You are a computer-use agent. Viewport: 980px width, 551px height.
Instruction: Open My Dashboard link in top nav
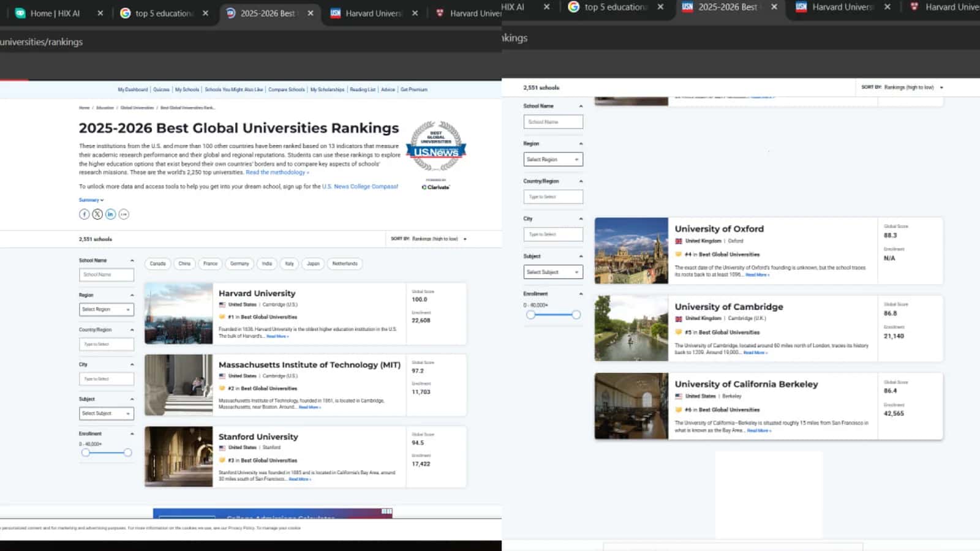click(x=133, y=89)
